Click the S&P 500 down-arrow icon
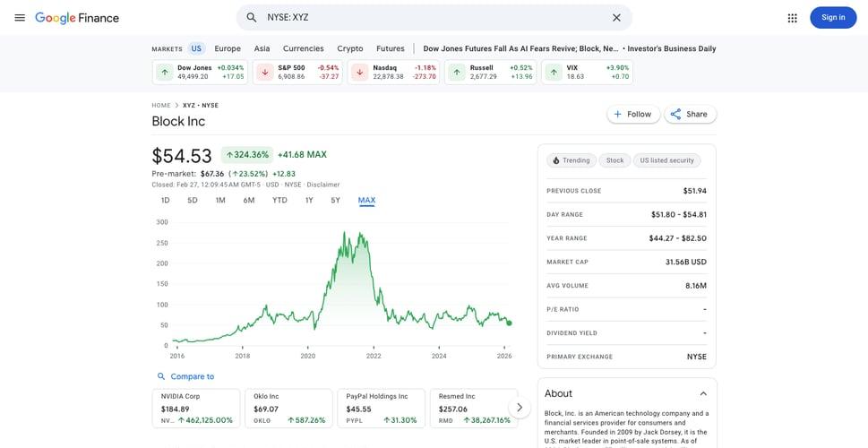Viewport: 868px width, 448px height. tap(265, 72)
